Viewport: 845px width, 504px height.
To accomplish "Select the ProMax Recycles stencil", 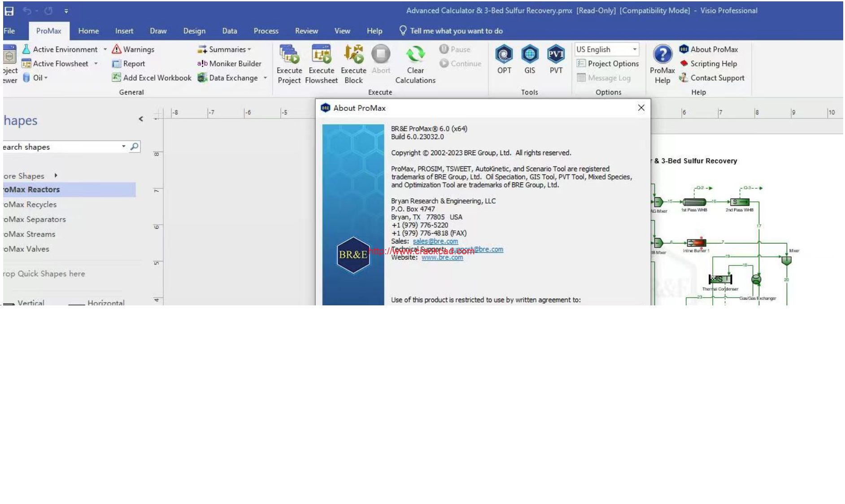I will (69, 204).
